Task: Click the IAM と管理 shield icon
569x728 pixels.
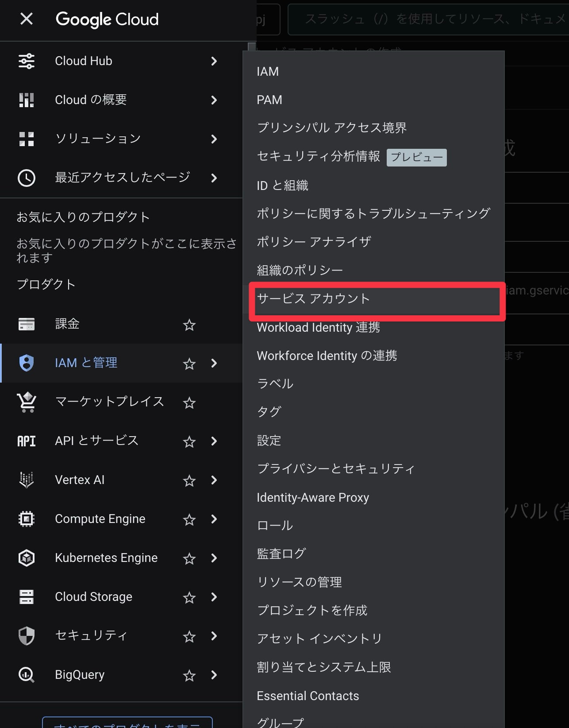Action: click(x=27, y=363)
